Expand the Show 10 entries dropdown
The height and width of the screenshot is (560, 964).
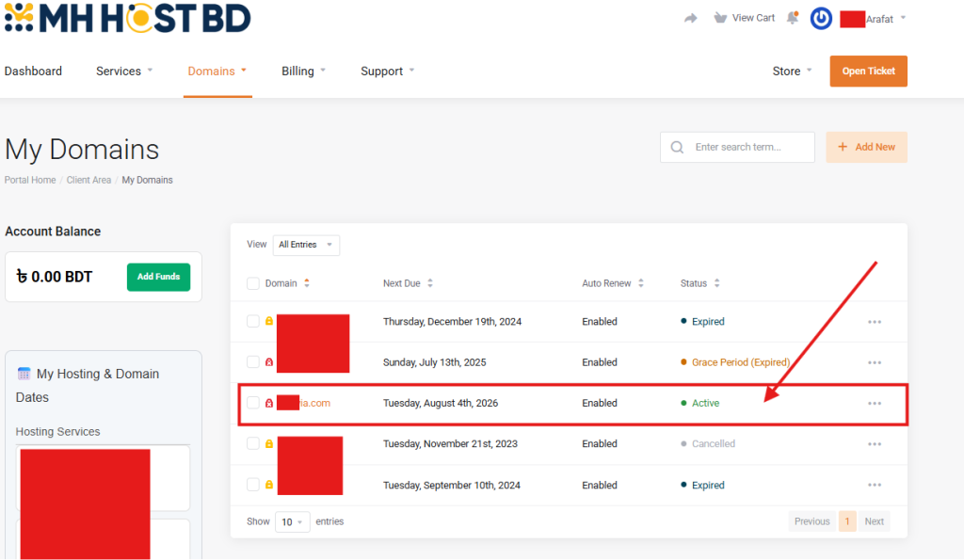click(x=292, y=521)
